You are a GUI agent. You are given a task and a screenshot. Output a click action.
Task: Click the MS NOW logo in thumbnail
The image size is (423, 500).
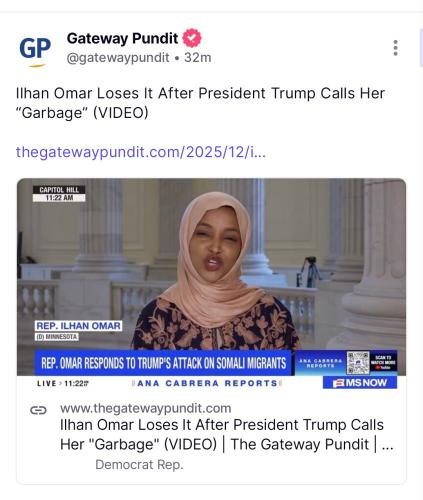pyautogui.click(x=360, y=383)
